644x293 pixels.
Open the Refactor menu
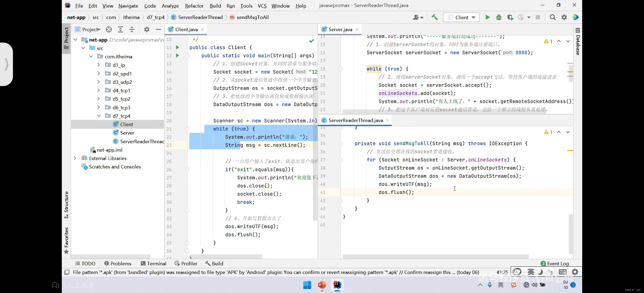click(x=194, y=6)
